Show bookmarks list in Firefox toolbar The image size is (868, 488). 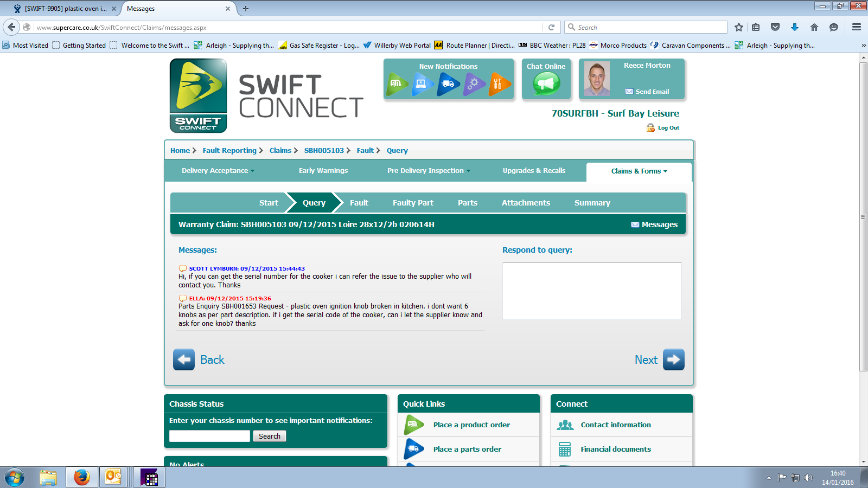click(x=756, y=27)
